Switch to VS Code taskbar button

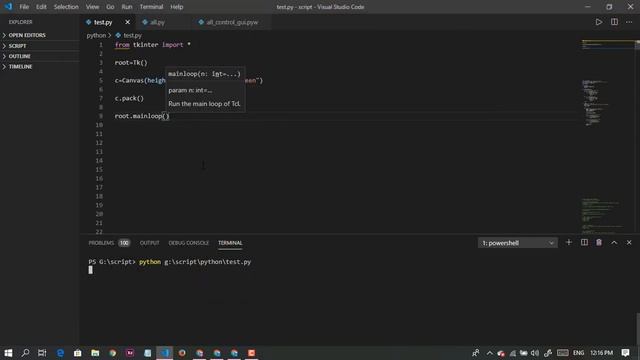coord(164,353)
